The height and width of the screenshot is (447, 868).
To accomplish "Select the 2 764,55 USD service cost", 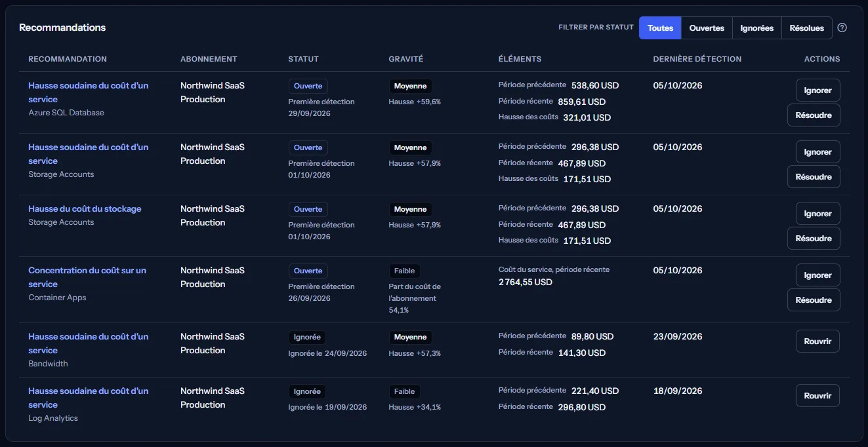I will point(526,282).
